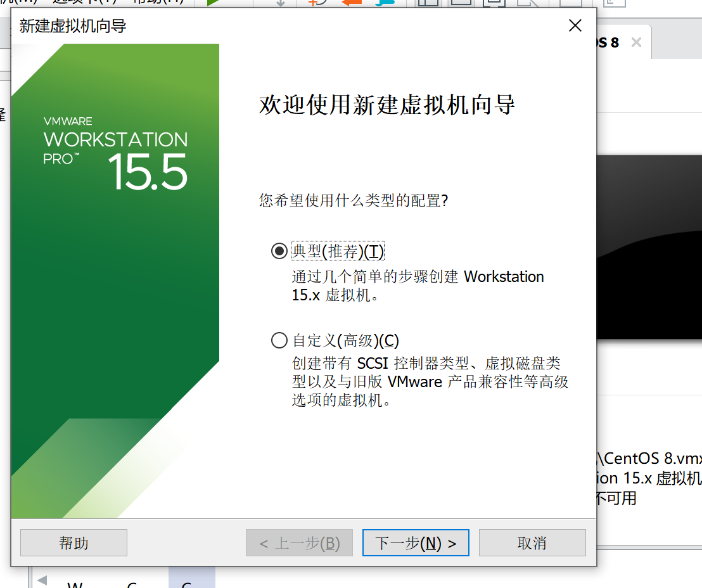This screenshot has width=702, height=588.
Task: Open help with the 帮助 button
Action: click(x=74, y=543)
